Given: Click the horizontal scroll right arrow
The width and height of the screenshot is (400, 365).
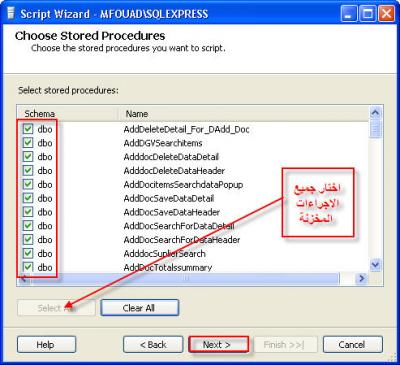Looking at the screenshot, I should coord(361,278).
